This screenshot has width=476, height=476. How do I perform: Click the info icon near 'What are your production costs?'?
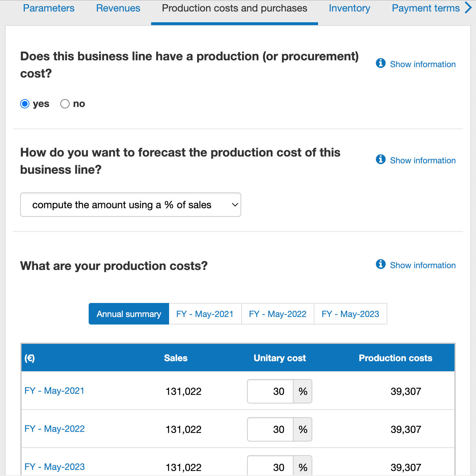(381, 264)
